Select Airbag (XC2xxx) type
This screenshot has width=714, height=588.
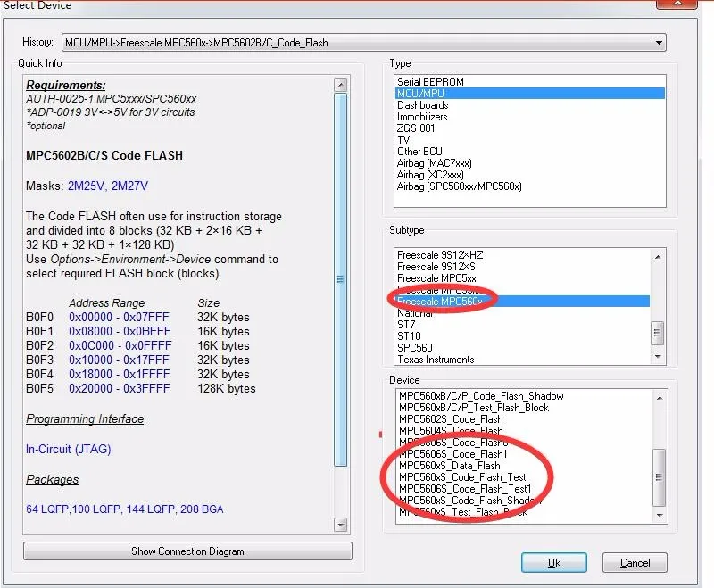click(x=529, y=175)
